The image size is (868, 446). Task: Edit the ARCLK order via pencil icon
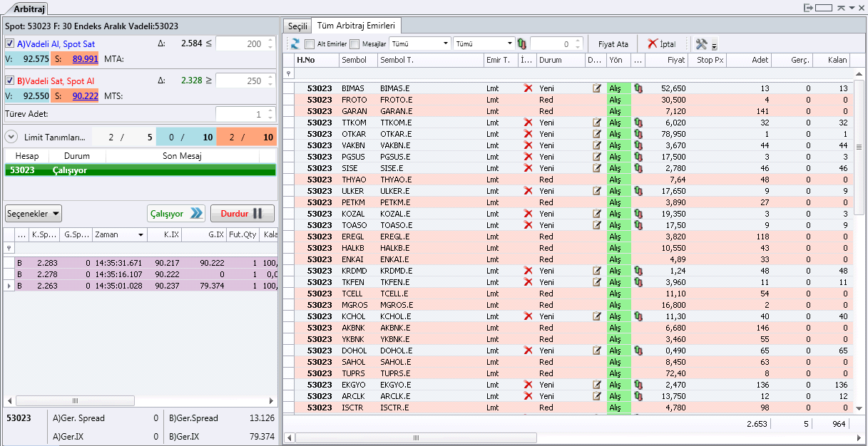pos(597,396)
